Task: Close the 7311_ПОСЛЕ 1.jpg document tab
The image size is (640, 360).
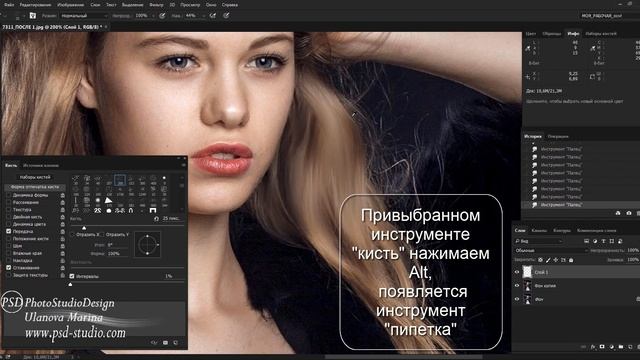Action: [x=106, y=27]
